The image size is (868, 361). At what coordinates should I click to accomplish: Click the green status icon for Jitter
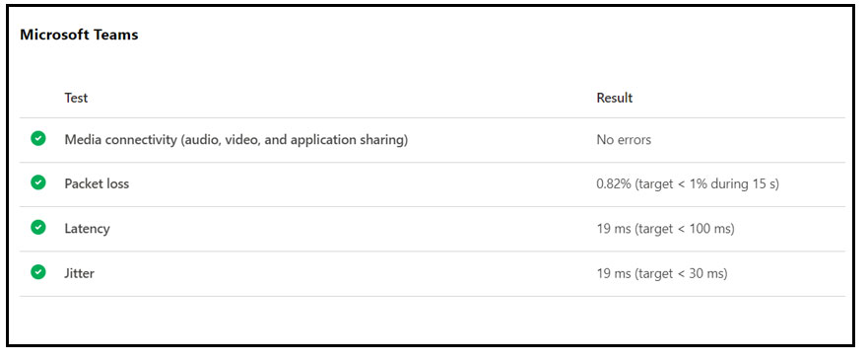coord(38,272)
